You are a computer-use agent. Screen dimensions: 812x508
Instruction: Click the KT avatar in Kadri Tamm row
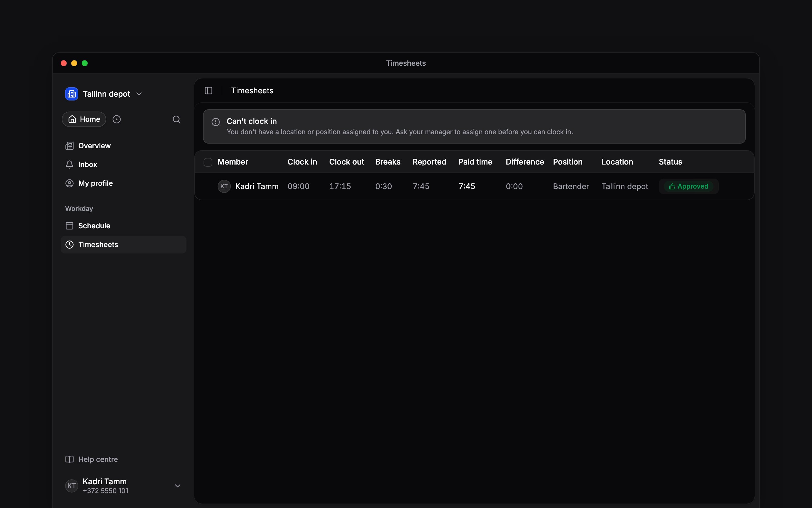(x=224, y=186)
